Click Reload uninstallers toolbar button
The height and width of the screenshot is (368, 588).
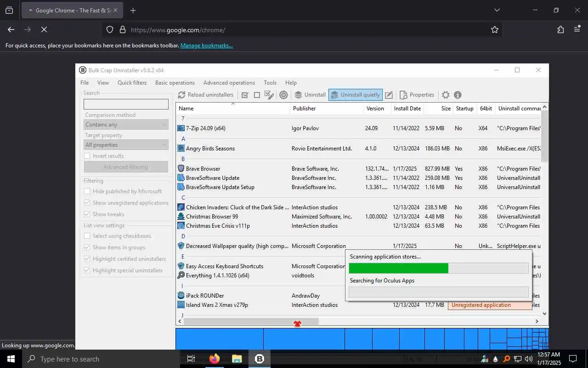205,95
